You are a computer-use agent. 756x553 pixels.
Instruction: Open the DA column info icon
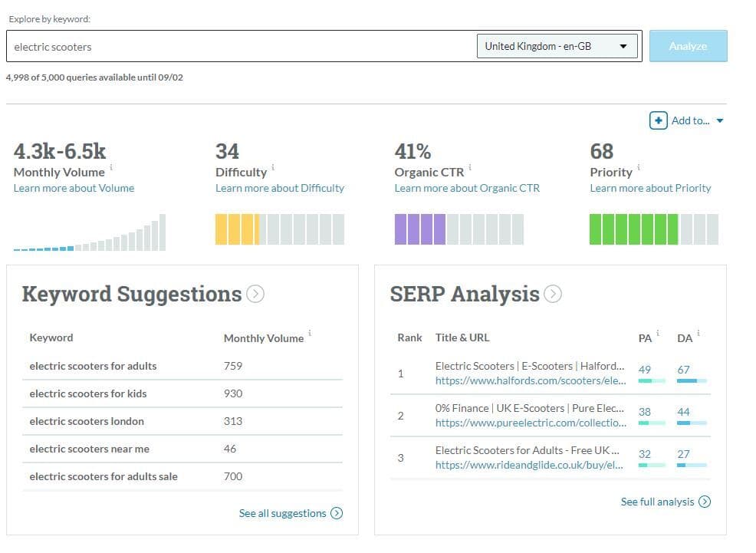point(698,333)
